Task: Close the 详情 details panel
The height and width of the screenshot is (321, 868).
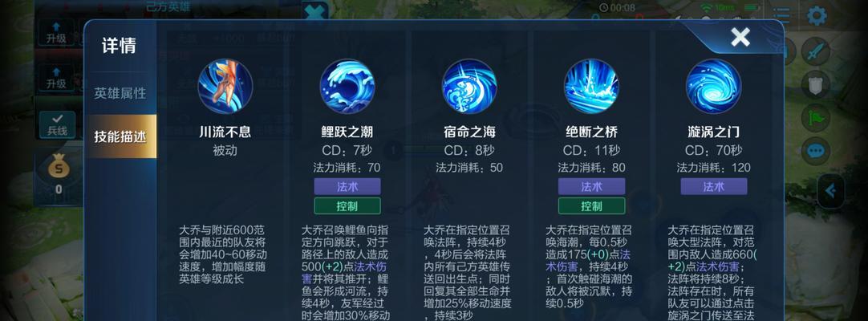Action: click(740, 37)
